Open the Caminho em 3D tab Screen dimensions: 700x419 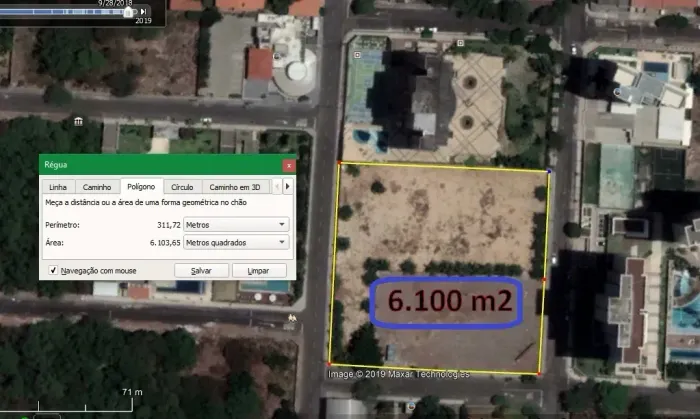click(x=235, y=187)
